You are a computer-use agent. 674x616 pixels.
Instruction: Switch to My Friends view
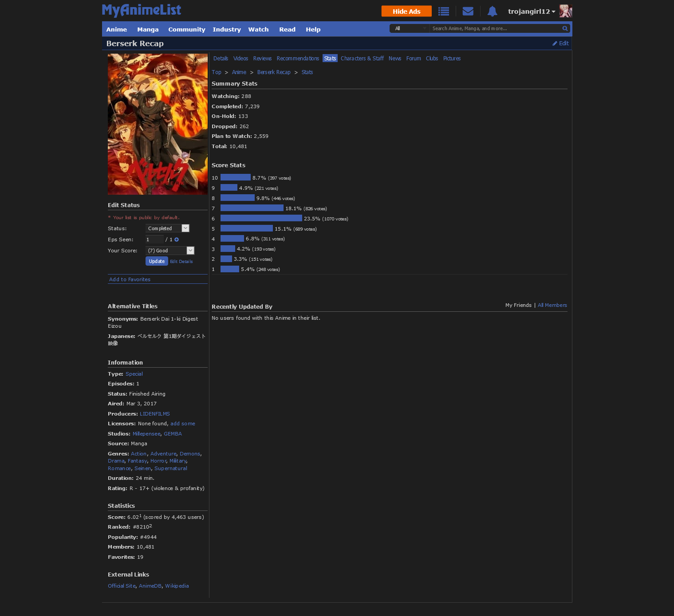[x=518, y=305]
